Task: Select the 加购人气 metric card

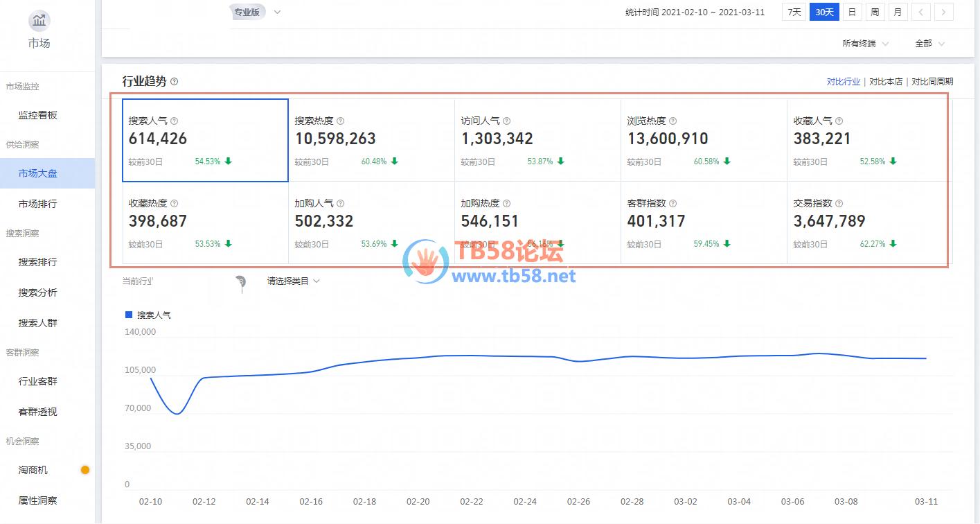Action: (371, 223)
